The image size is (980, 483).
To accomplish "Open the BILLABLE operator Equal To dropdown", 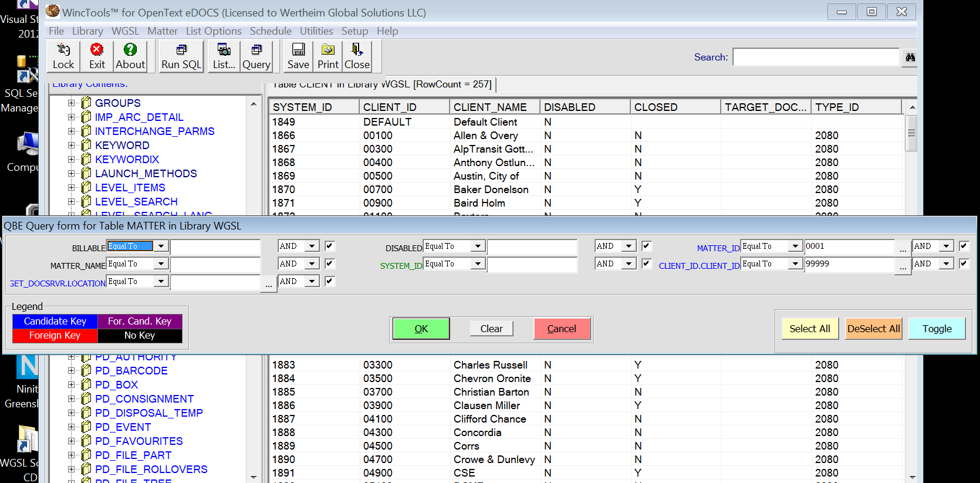I will (161, 246).
